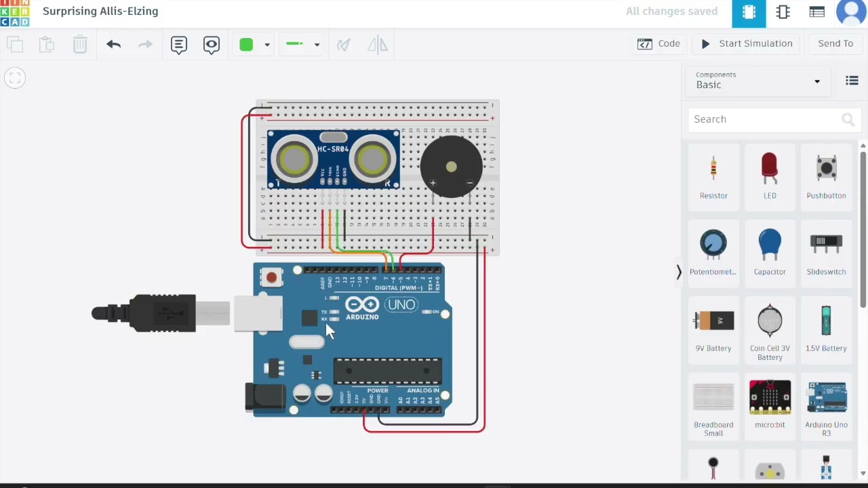Click the Paste icon in toolbar
The height and width of the screenshot is (488, 868).
point(47,45)
